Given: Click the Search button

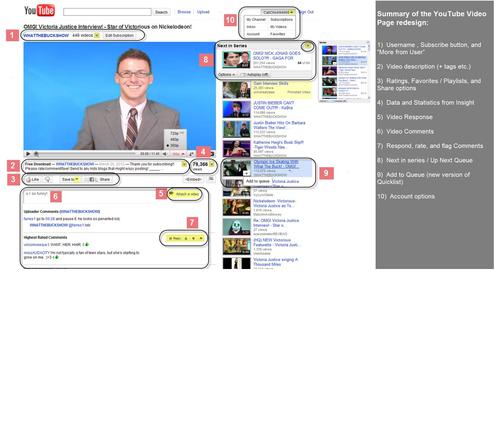Looking at the screenshot, I should [161, 12].
